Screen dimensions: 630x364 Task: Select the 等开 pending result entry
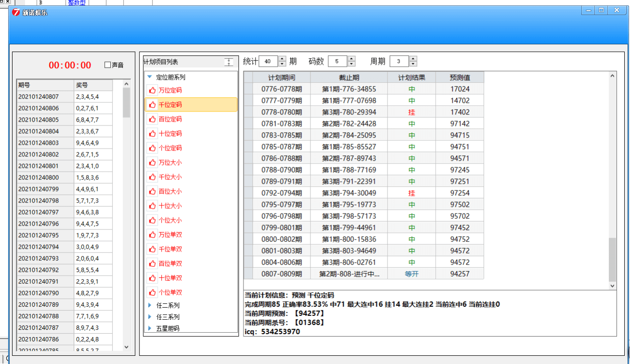point(411,274)
